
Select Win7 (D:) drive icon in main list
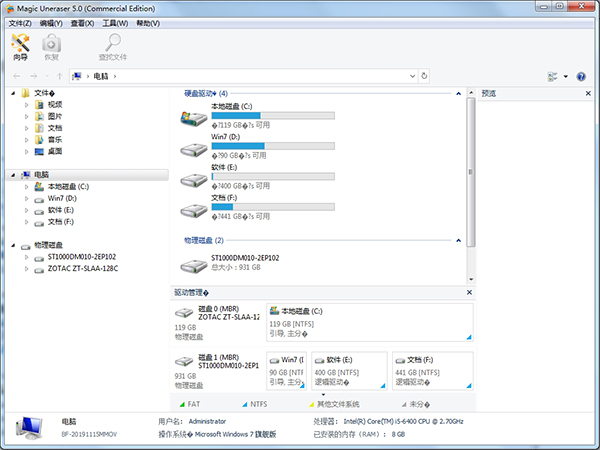click(194, 148)
